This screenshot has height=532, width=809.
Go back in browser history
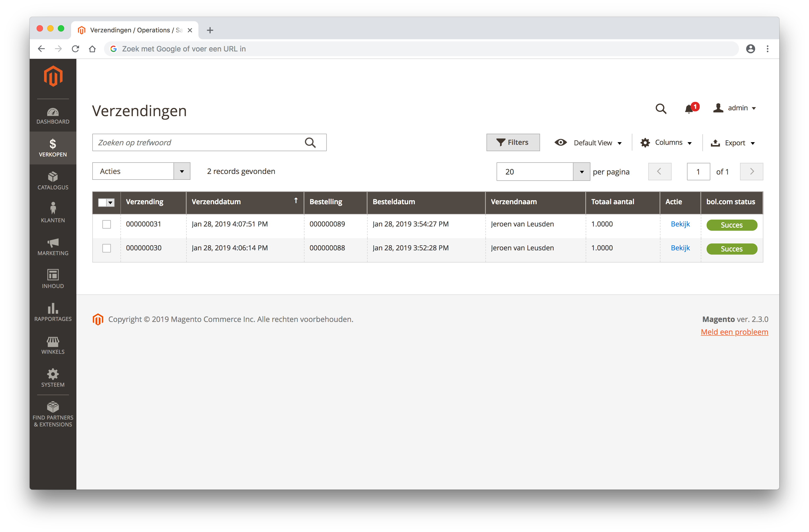point(41,49)
